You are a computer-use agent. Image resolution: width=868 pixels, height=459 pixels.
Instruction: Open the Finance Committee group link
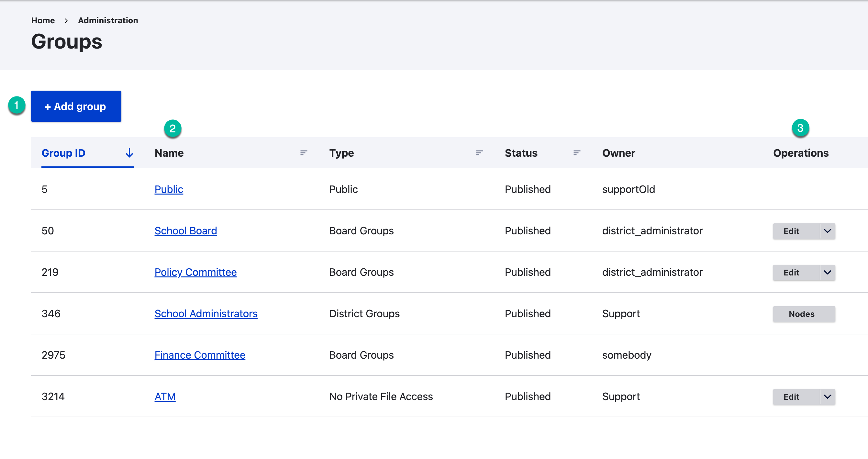point(200,355)
